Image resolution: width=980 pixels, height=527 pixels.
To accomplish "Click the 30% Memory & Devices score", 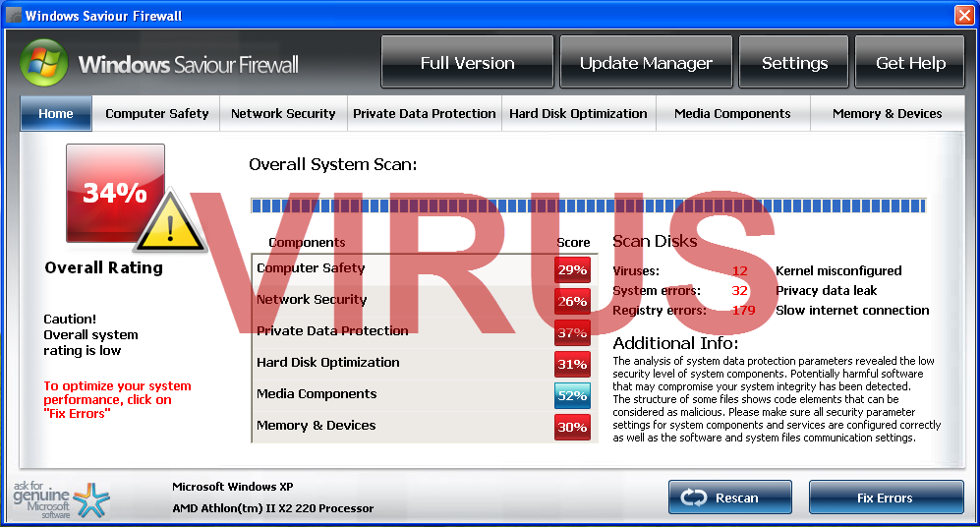I will tap(572, 427).
